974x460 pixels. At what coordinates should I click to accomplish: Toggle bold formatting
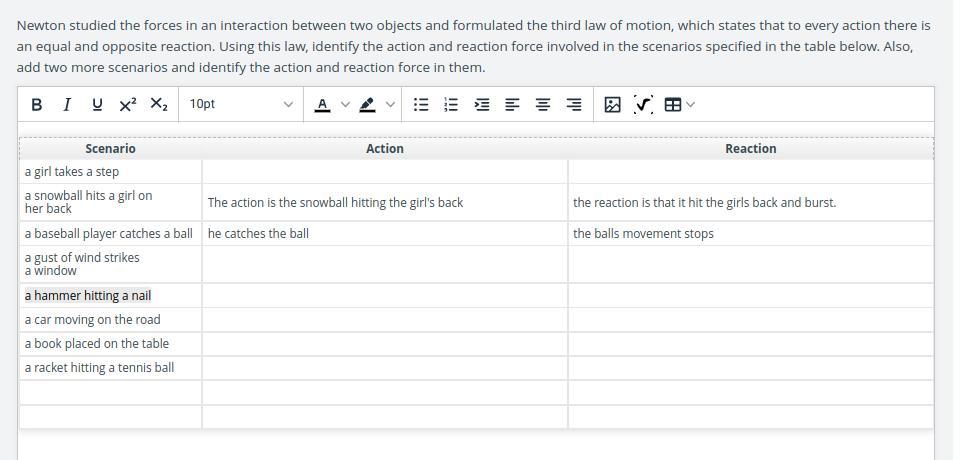[37, 105]
